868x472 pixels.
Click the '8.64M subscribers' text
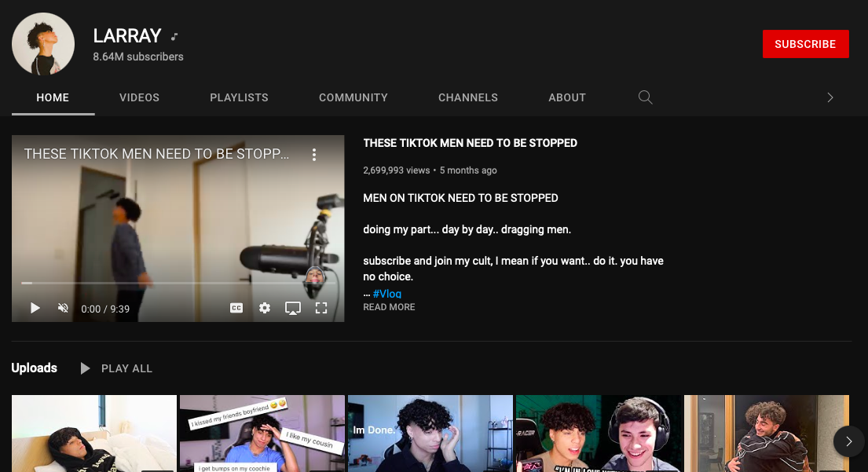pos(138,57)
